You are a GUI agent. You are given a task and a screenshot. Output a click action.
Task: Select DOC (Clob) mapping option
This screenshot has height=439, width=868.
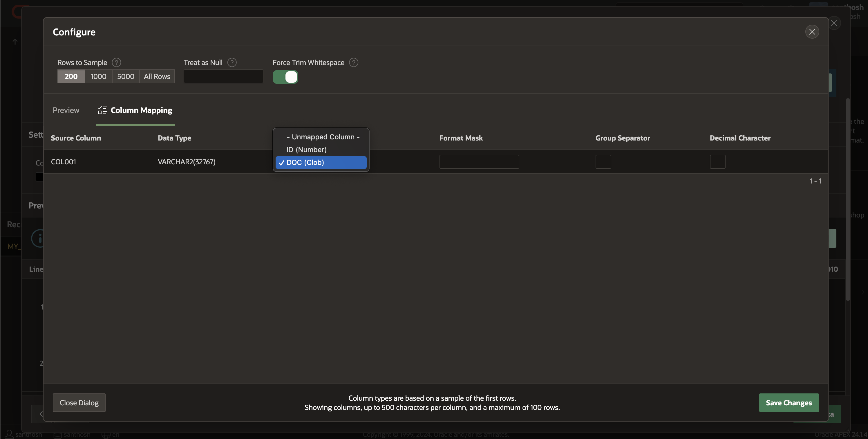pyautogui.click(x=305, y=163)
